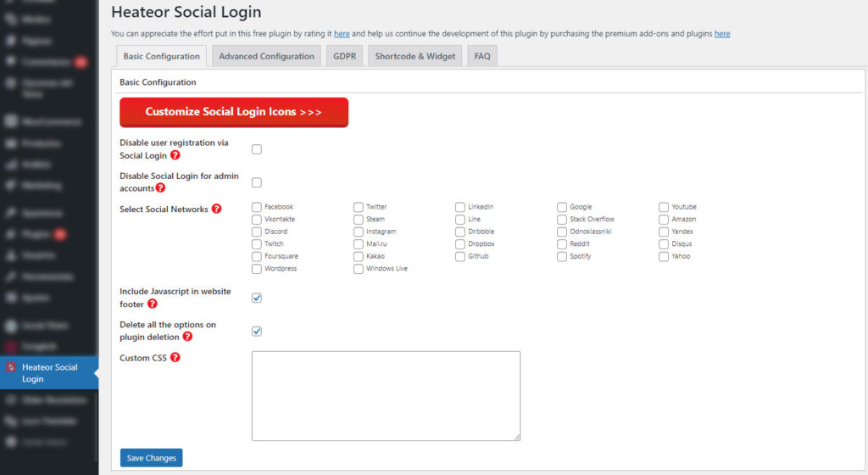Tick the Mail.ru checkbox
Image resolution: width=868 pixels, height=475 pixels.
pyautogui.click(x=359, y=244)
